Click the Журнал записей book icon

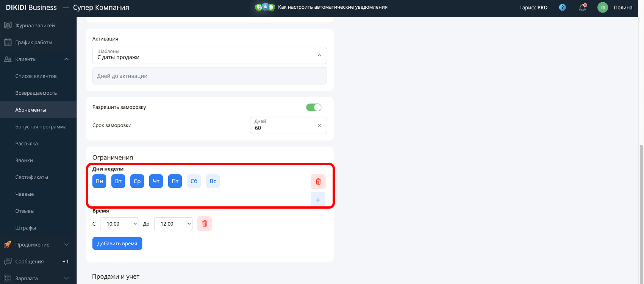point(8,25)
